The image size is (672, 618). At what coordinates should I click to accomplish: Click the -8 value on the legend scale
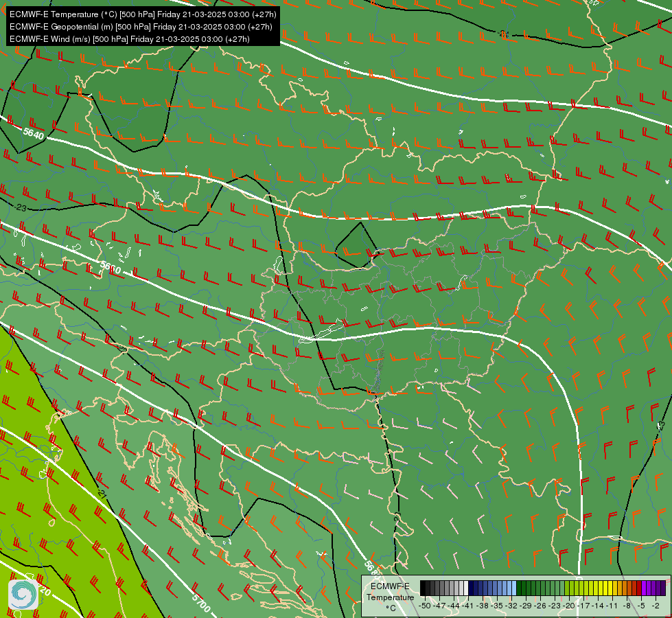(x=627, y=606)
